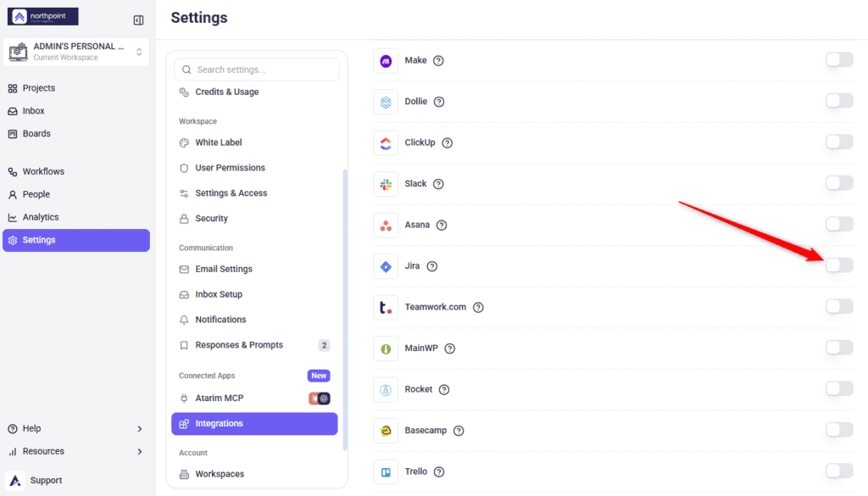Click the settings menu scrollbar
This screenshot has height=496, width=868.
point(346,309)
